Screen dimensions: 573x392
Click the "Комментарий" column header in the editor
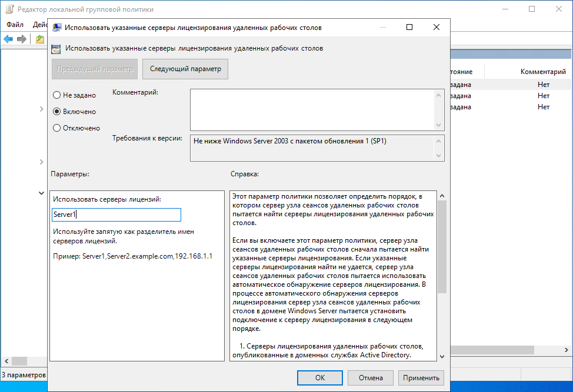click(x=543, y=72)
